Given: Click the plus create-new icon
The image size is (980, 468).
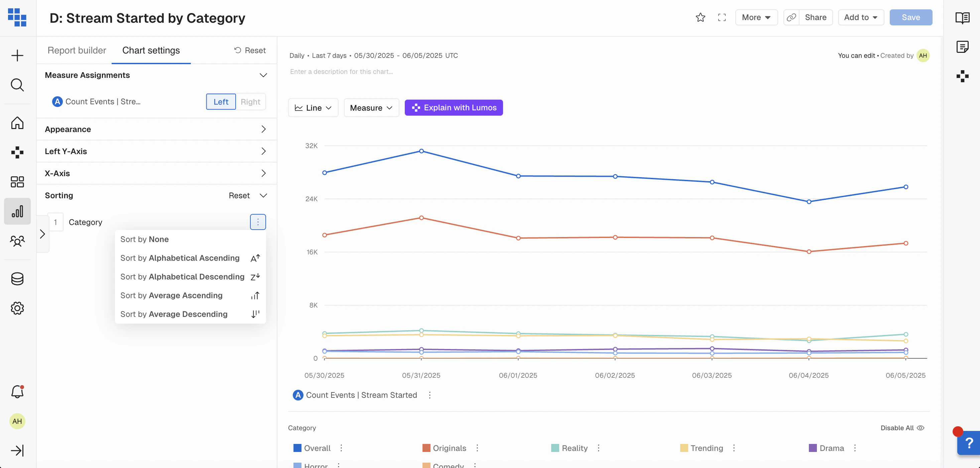Looking at the screenshot, I should point(17,55).
